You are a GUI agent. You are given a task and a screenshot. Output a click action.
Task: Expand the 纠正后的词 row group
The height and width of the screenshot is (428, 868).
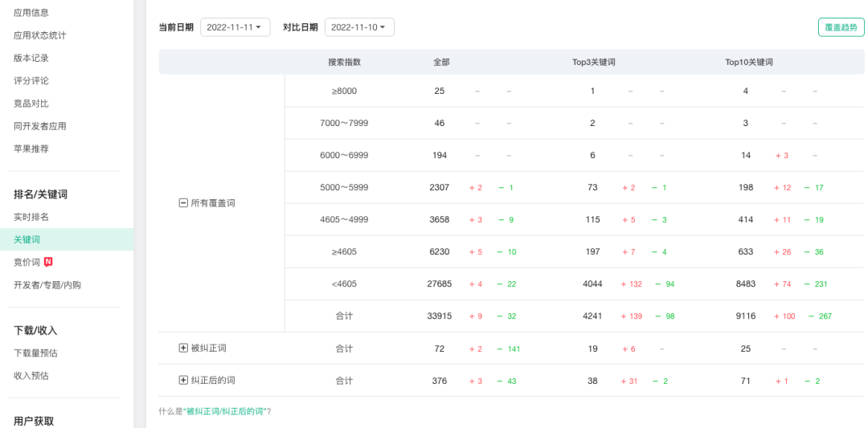tap(183, 381)
